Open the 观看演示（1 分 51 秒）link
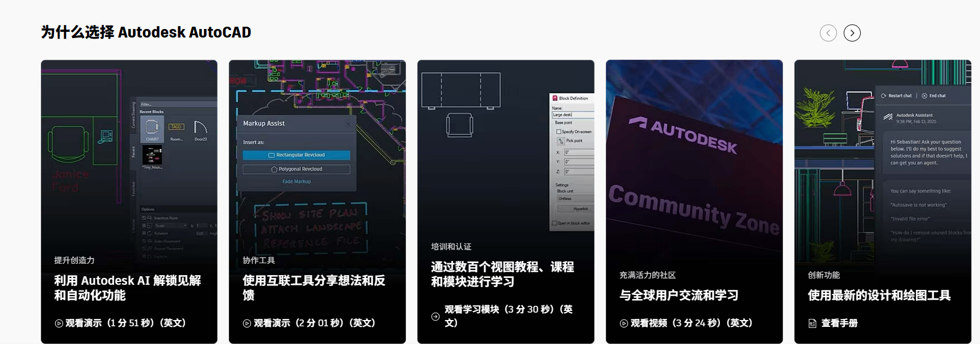The width and height of the screenshot is (980, 353). pyautogui.click(x=125, y=323)
